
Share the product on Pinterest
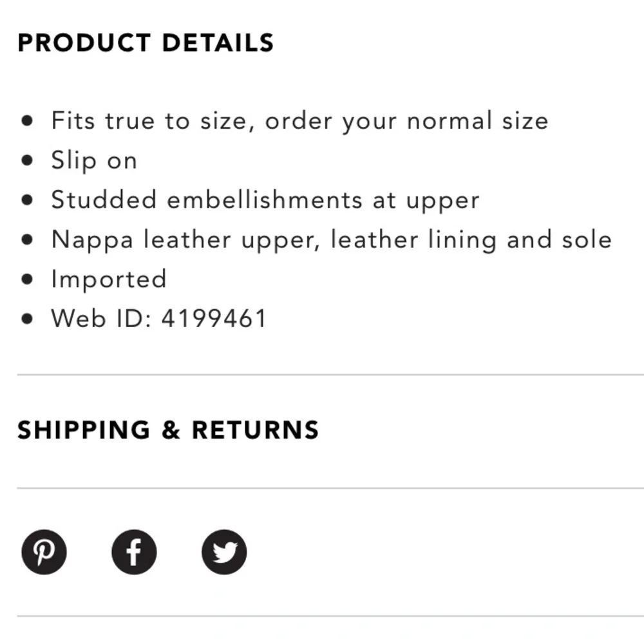pyautogui.click(x=44, y=552)
